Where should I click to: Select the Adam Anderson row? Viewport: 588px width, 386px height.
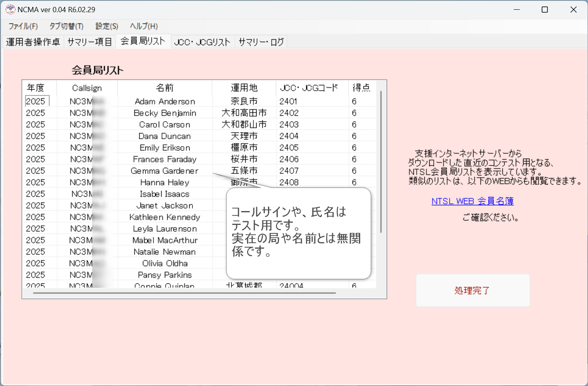pyautogui.click(x=165, y=101)
